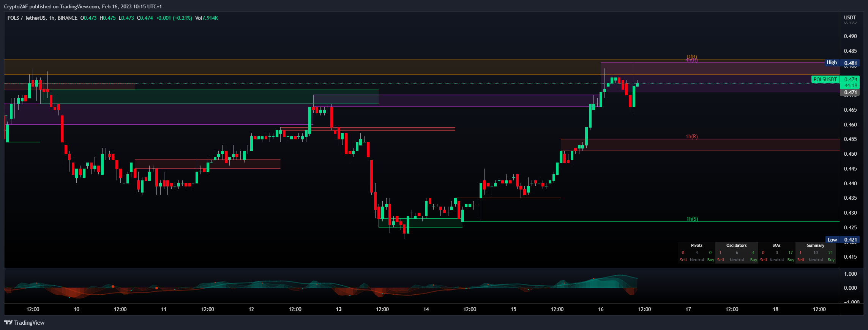Click the 0.490 price axis label
This screenshot has height=330, width=868.
point(851,36)
